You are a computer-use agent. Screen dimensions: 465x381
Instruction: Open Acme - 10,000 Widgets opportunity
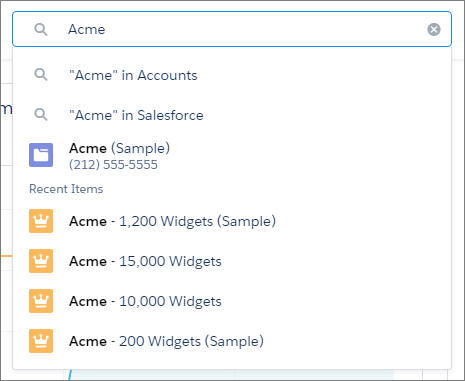[232, 301]
